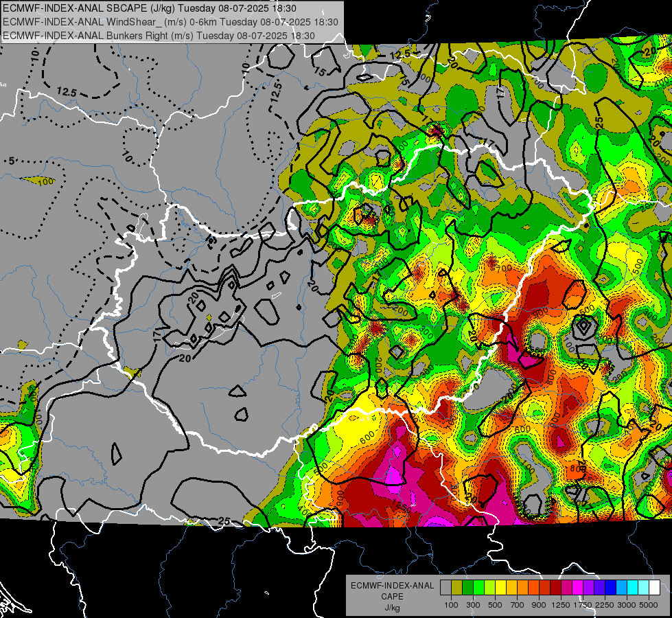
Task: Select the CAPE label in the legend
Action: pyautogui.click(x=392, y=597)
